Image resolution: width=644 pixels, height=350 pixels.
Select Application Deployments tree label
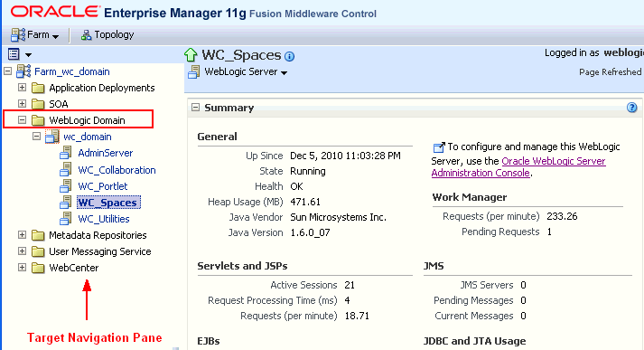(x=102, y=88)
